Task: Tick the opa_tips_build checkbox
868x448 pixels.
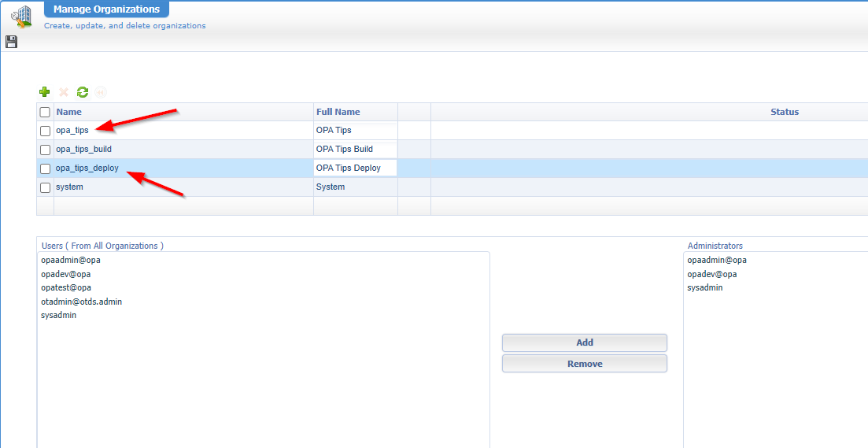Action: tap(45, 150)
